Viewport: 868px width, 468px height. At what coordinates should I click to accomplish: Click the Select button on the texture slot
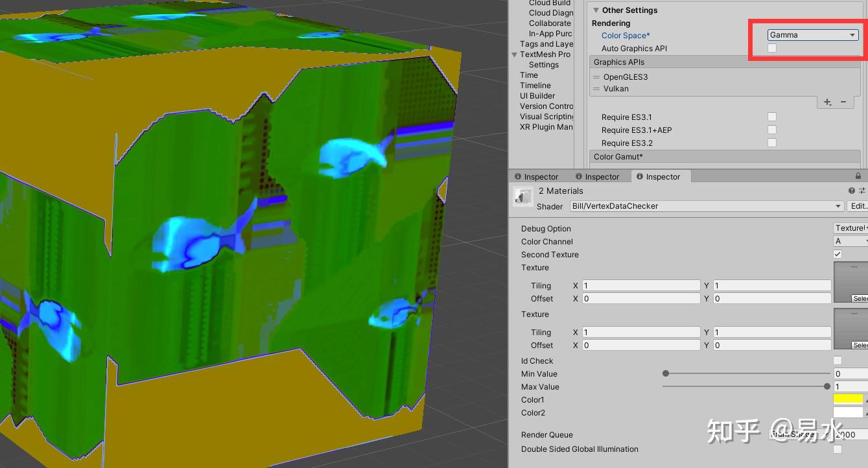860,298
